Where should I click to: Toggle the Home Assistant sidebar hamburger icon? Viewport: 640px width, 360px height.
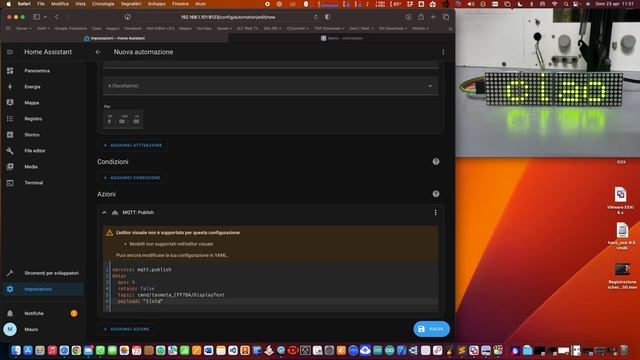10,52
